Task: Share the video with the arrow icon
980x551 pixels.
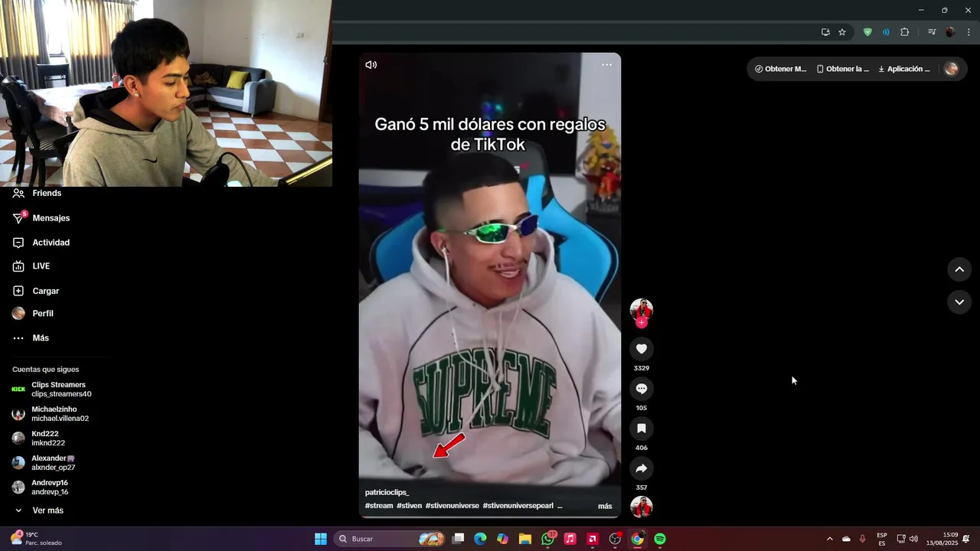Action: tap(642, 468)
